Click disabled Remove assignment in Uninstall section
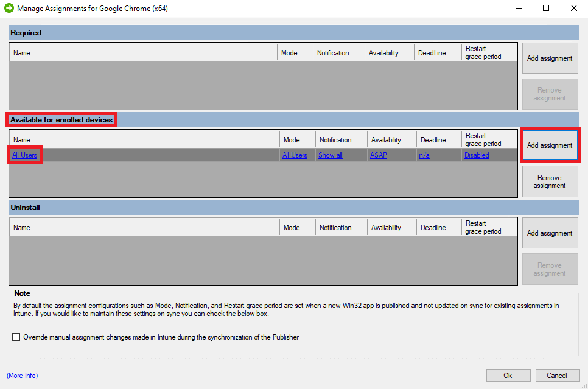 550,269
